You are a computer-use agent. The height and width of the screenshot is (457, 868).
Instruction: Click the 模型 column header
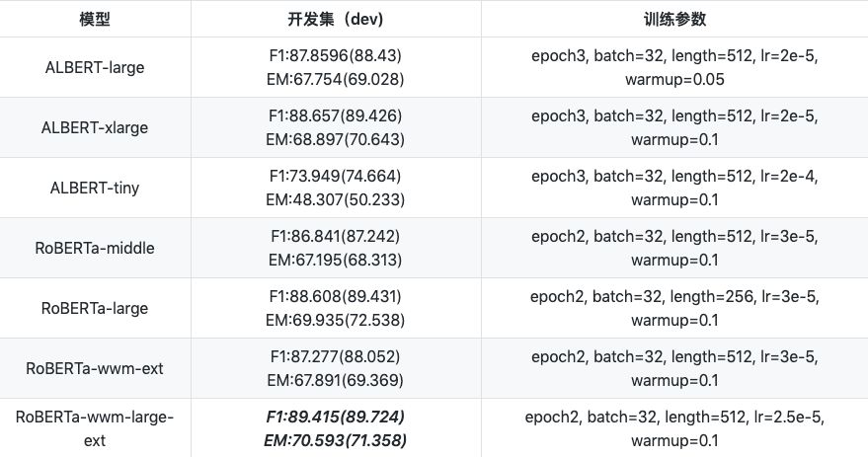point(95,20)
